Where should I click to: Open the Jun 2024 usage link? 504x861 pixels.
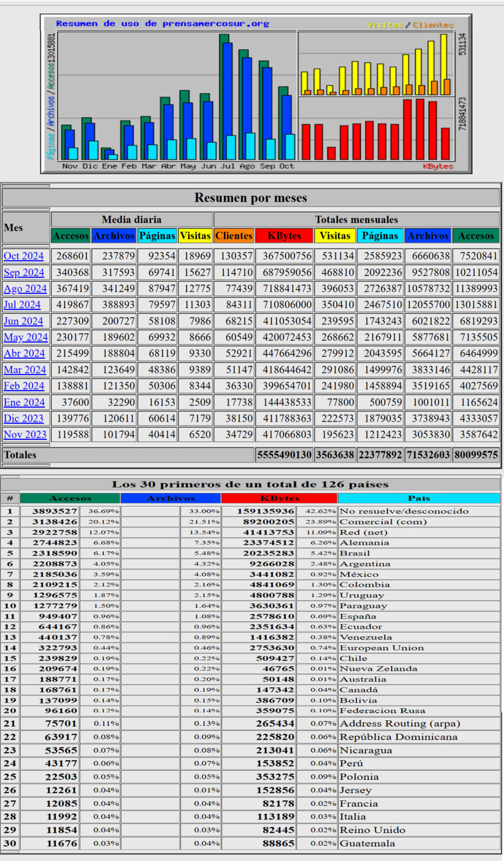tap(23, 321)
